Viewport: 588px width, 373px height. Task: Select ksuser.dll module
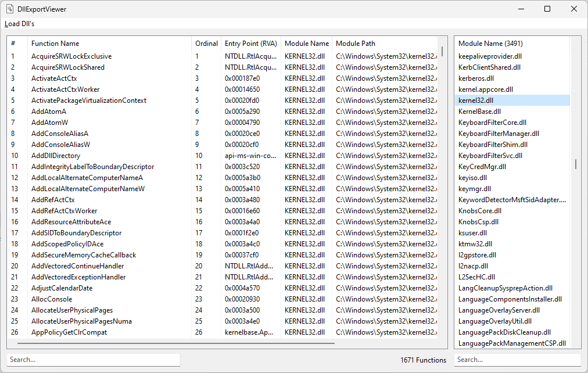(x=512, y=233)
